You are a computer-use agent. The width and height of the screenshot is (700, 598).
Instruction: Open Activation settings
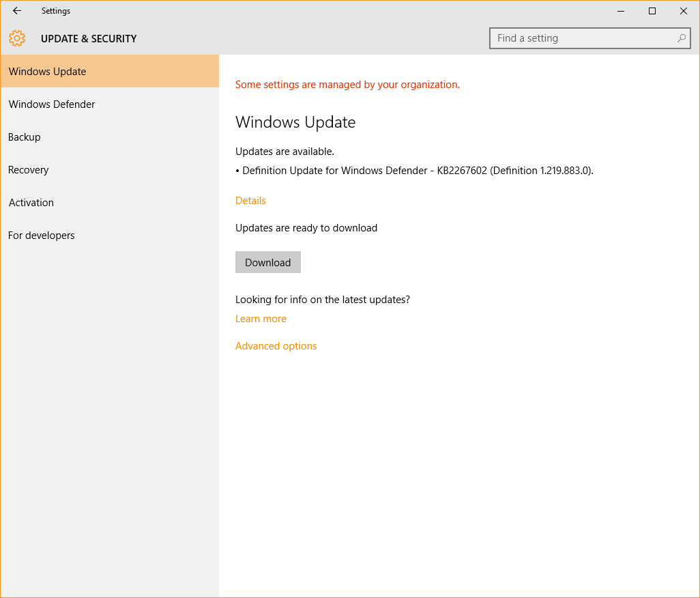[x=109, y=203]
